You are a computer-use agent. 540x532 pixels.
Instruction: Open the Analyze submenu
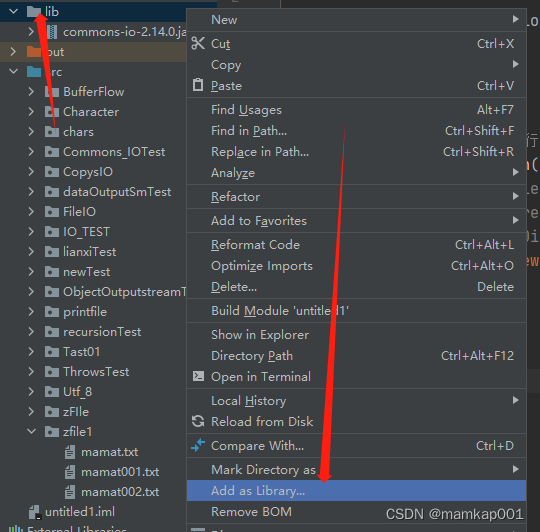356,173
